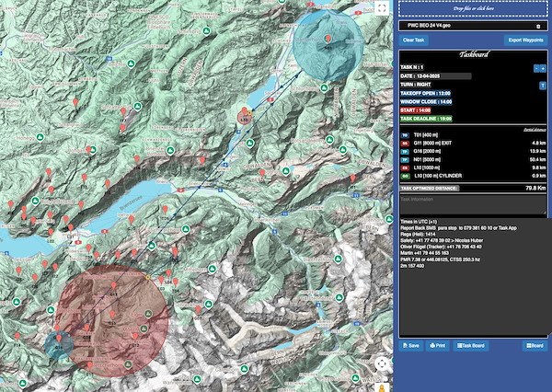Open the Task Board view

point(471,346)
